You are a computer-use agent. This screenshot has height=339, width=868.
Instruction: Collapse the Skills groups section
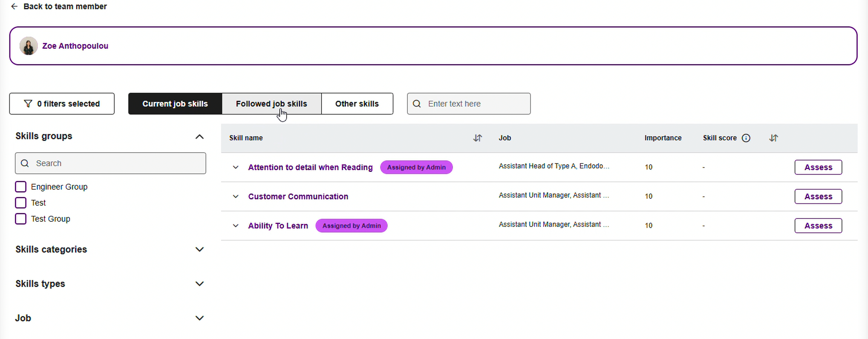click(199, 137)
